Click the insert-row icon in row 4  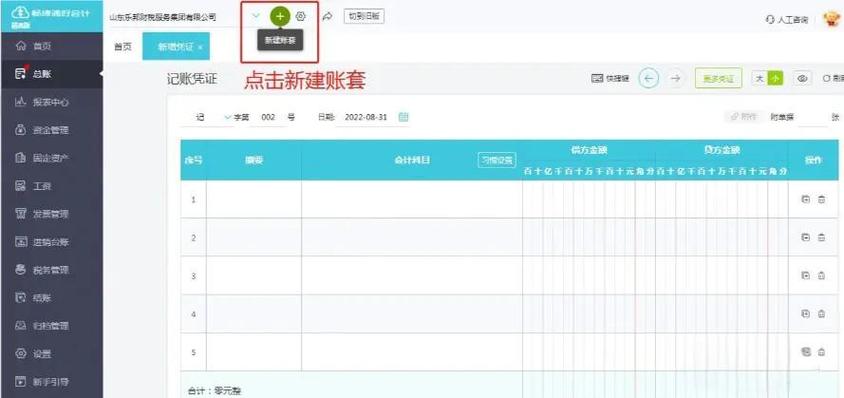coord(806,313)
